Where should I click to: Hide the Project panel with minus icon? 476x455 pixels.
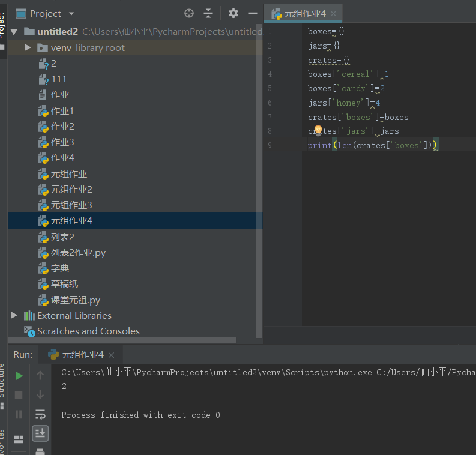tap(253, 13)
